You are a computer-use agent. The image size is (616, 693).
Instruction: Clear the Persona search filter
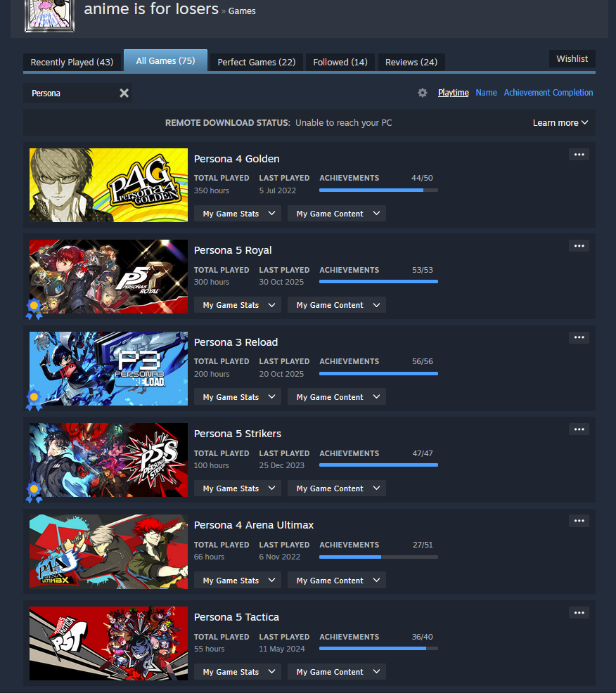click(124, 93)
